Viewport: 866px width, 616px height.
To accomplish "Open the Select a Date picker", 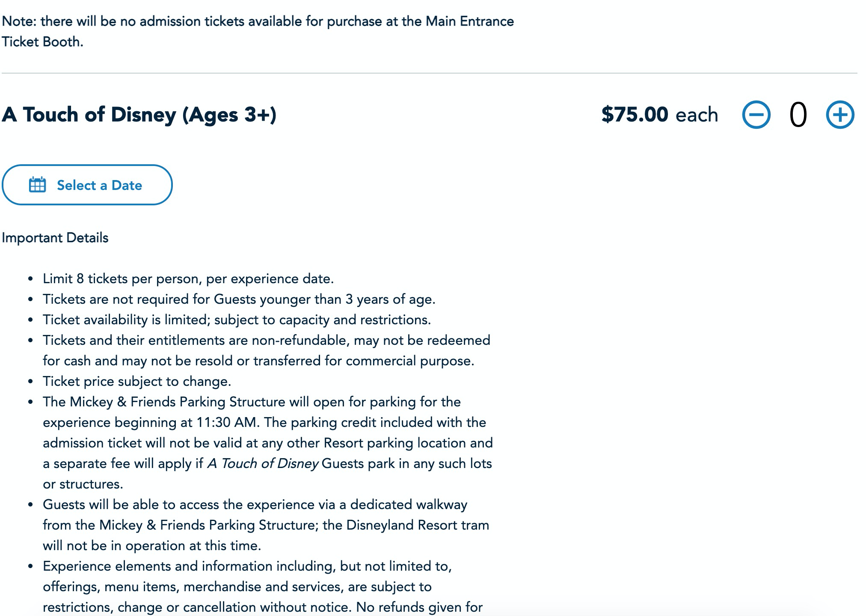I will pos(87,185).
